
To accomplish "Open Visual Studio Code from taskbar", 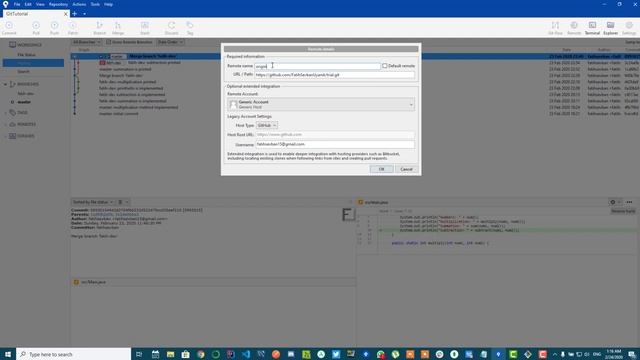I will [246, 354].
